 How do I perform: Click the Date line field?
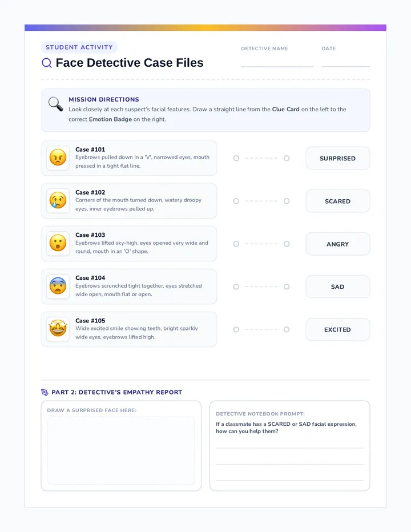point(345,62)
